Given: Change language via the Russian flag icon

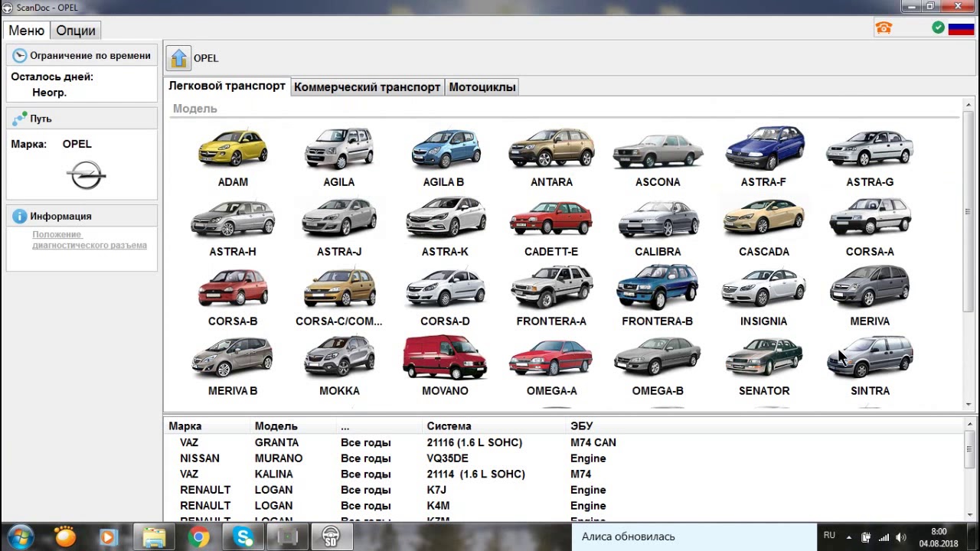Looking at the screenshot, I should click(x=961, y=28).
